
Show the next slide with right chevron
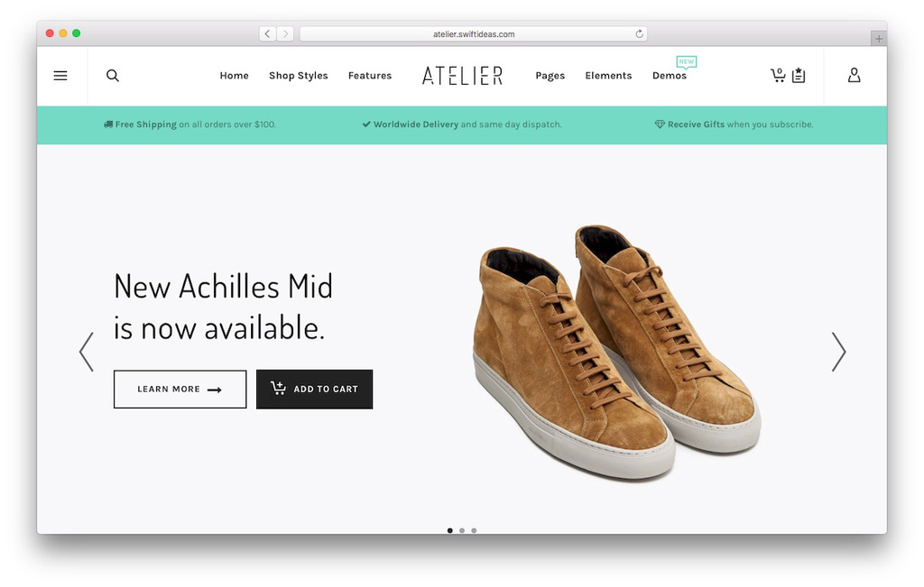[x=838, y=352]
